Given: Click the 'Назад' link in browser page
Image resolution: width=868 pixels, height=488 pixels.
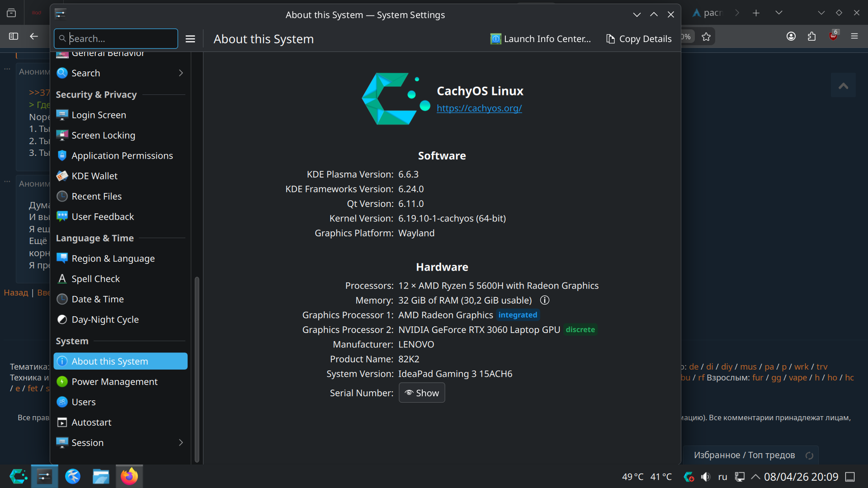Looking at the screenshot, I should [x=16, y=292].
